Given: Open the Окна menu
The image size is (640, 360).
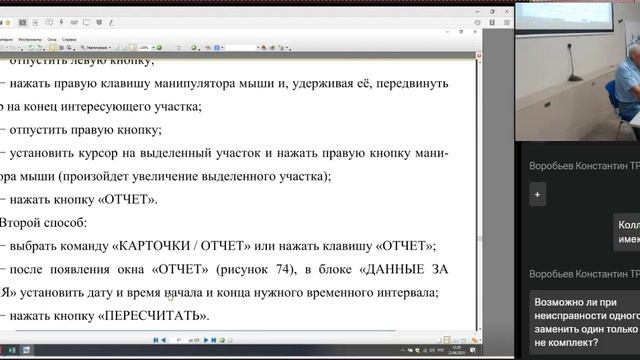Looking at the screenshot, I should tap(52, 40).
